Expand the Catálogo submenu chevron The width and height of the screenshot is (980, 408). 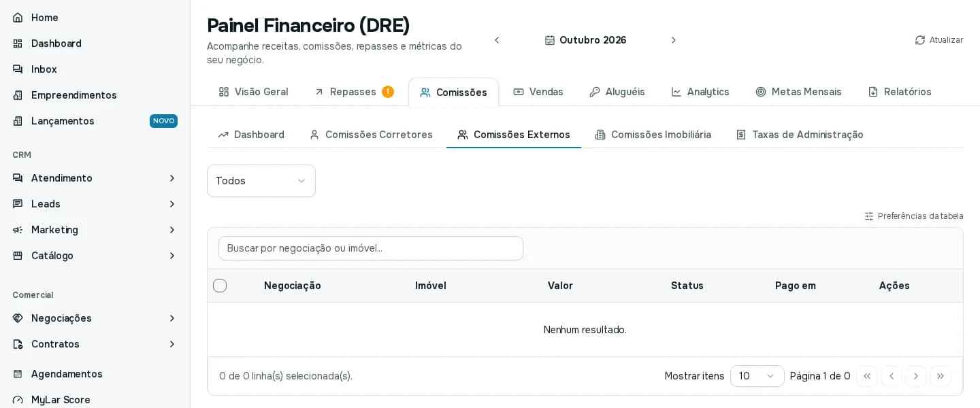point(172,256)
